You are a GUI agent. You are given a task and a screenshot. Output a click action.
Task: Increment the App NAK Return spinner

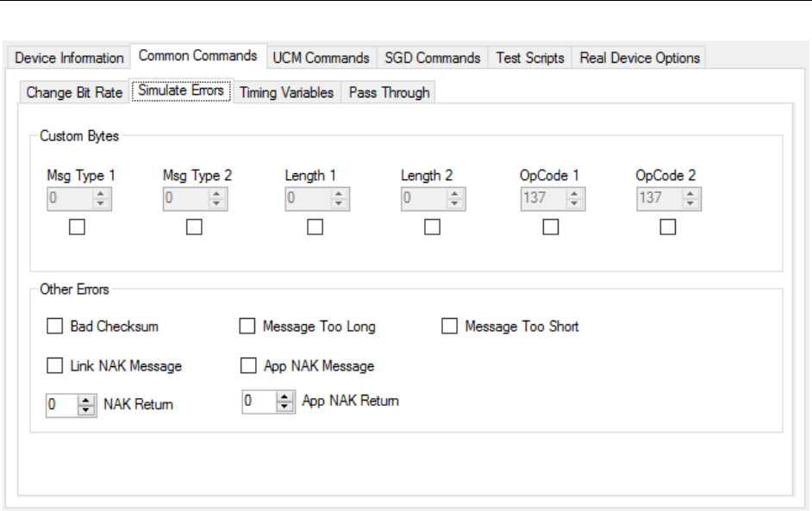pos(284,396)
